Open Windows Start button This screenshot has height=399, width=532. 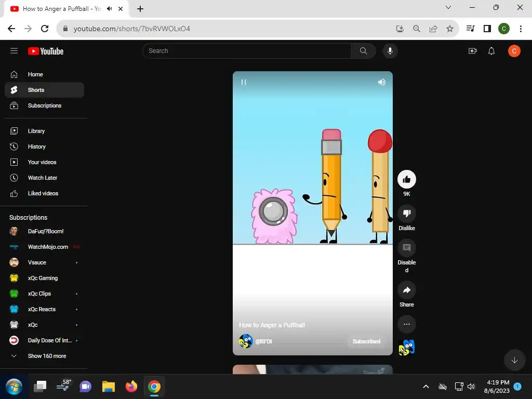(x=14, y=387)
